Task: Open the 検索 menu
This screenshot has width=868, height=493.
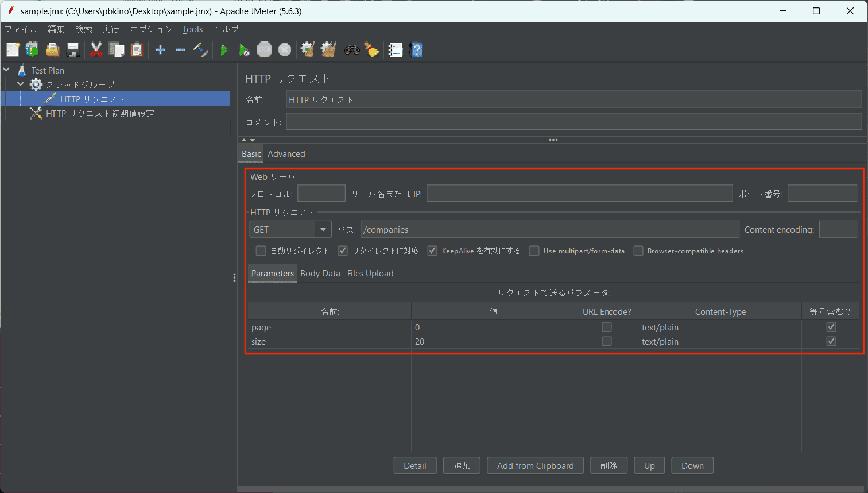Action: coord(84,29)
